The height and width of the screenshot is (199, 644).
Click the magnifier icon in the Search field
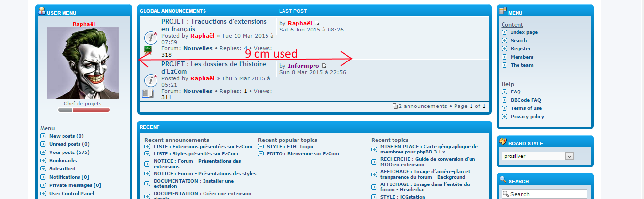click(505, 194)
